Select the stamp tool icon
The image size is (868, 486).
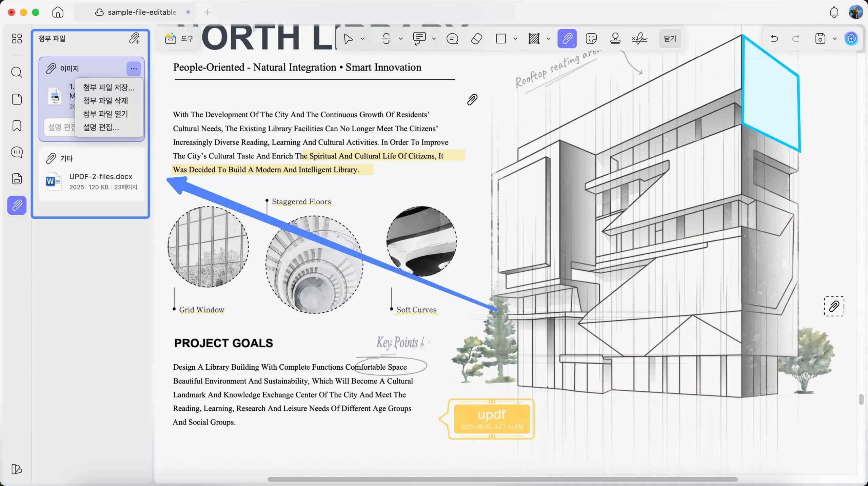pyautogui.click(x=615, y=39)
